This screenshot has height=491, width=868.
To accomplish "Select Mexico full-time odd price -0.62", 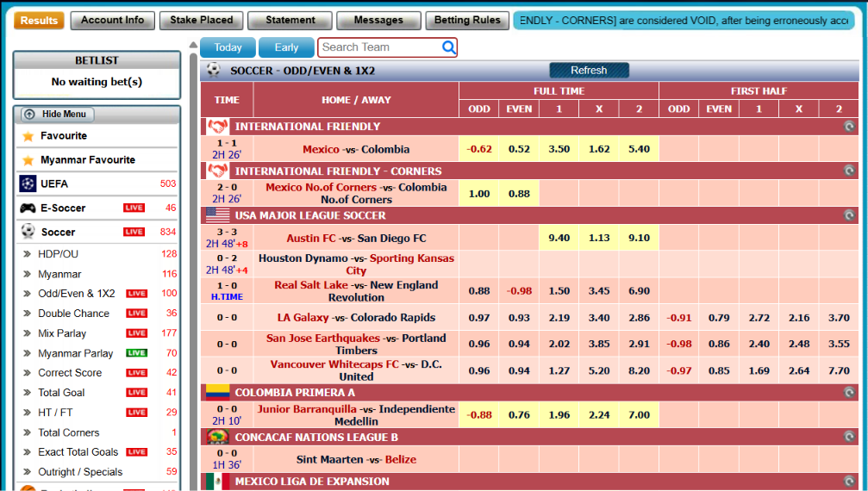I will tap(479, 149).
